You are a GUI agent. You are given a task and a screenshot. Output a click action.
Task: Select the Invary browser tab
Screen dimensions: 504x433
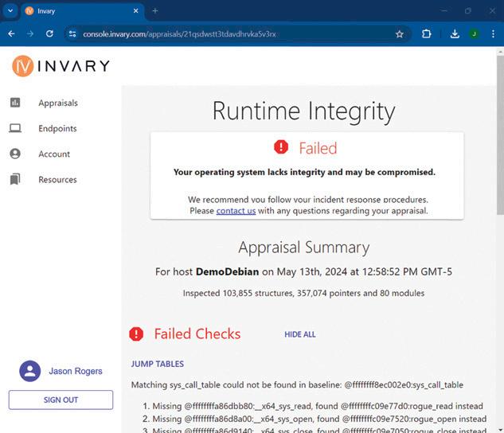(83, 11)
